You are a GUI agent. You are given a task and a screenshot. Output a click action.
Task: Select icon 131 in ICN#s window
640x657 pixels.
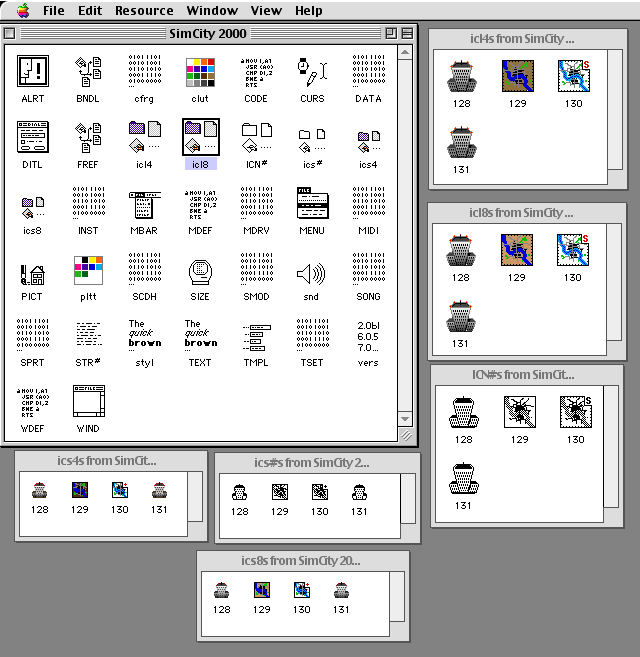coord(464,478)
